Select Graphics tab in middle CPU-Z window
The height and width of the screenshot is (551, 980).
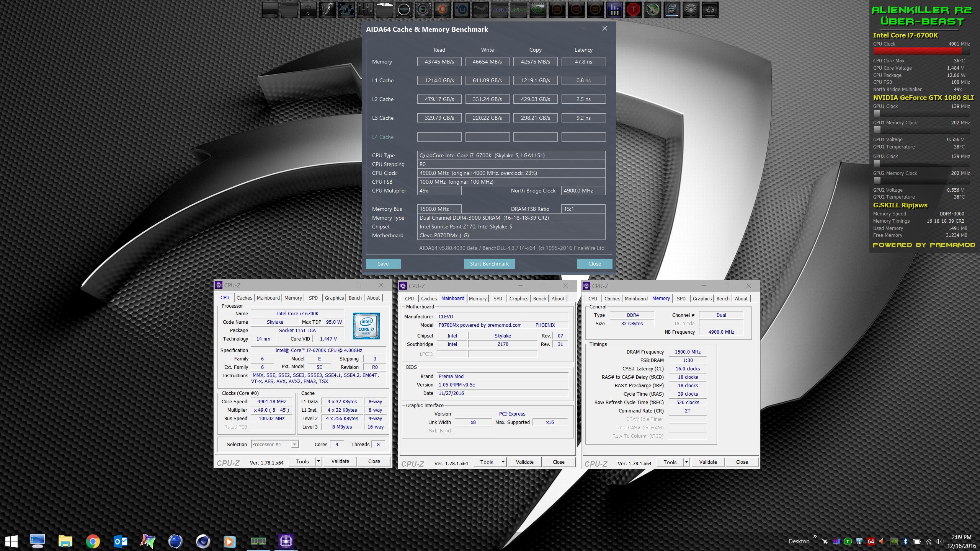coord(519,298)
